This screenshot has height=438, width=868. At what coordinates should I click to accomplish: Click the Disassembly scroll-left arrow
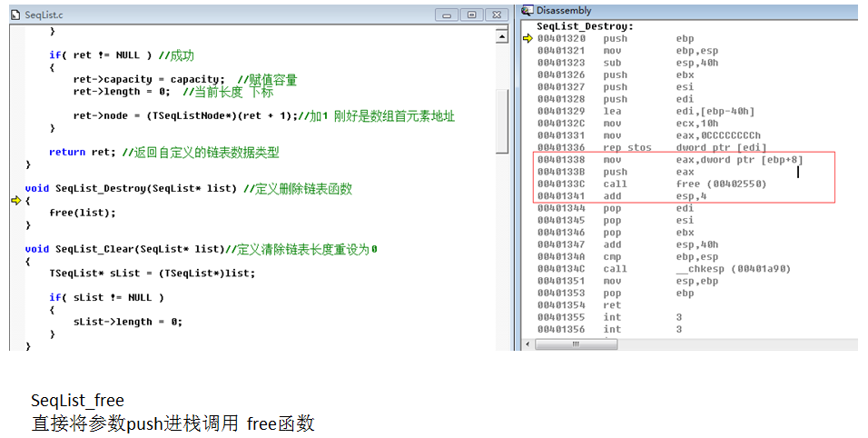[x=527, y=344]
